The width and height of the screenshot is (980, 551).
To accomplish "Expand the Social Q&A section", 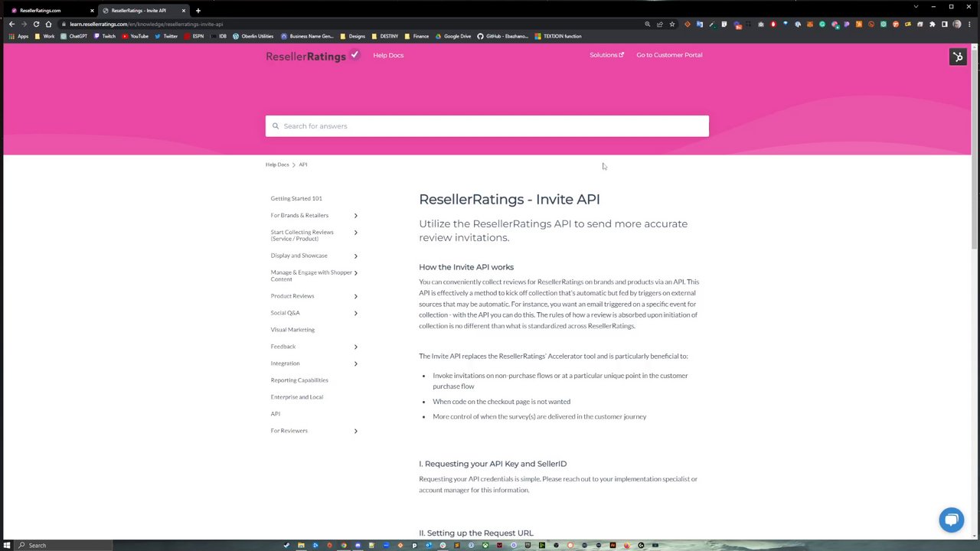I will [355, 313].
